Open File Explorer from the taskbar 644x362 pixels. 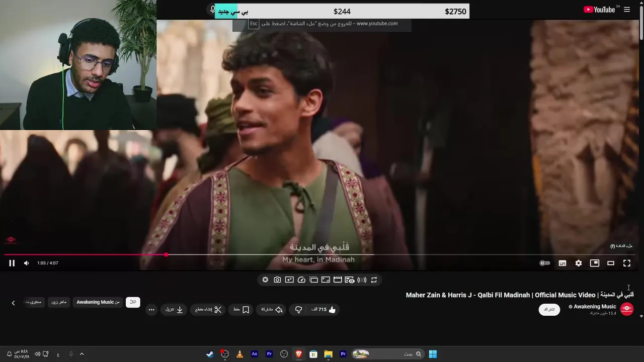coord(328,354)
